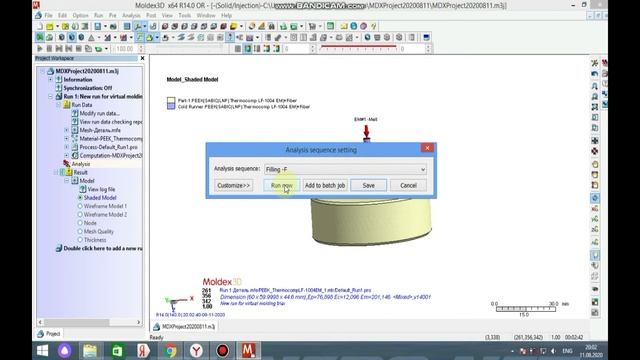Select the MDXProject20200811.m3j document tab
Image resolution: width=640 pixels, height=360 pixels.
[184, 327]
